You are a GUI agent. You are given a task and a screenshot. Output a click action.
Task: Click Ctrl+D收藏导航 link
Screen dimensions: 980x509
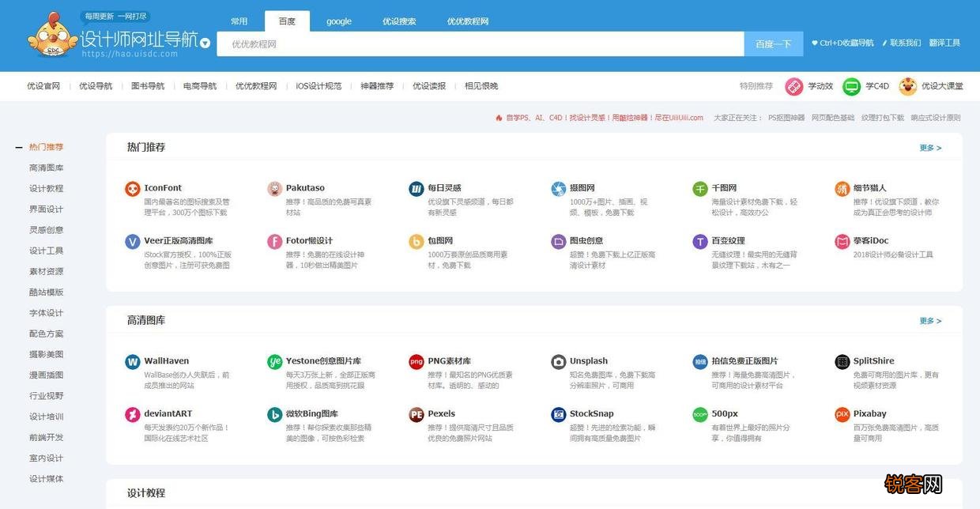[842, 43]
